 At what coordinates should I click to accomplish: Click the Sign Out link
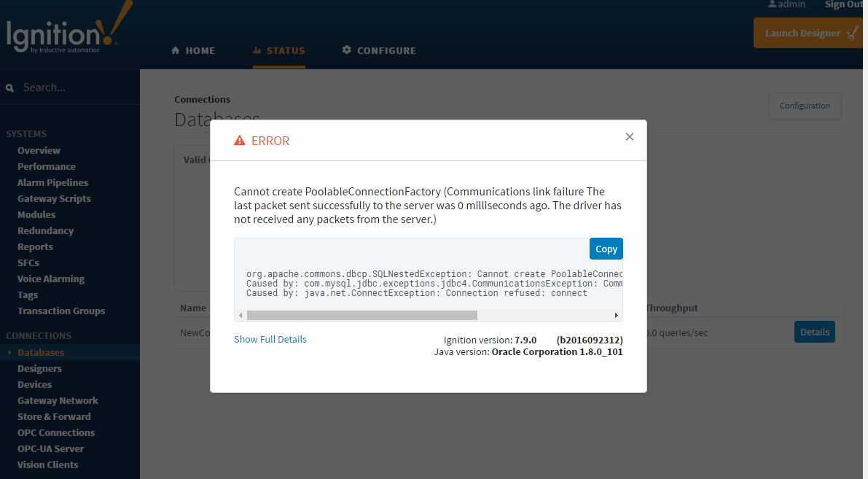[x=844, y=4]
